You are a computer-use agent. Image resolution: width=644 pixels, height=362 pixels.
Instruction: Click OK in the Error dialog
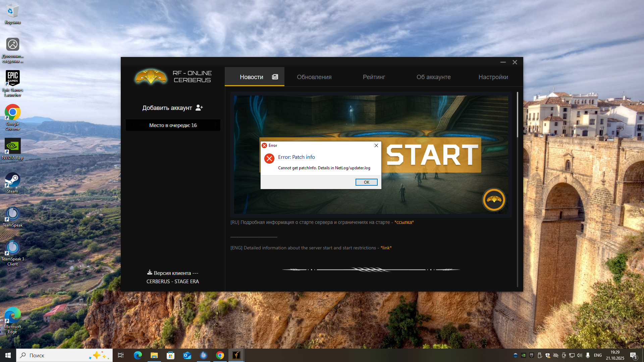[x=366, y=182]
